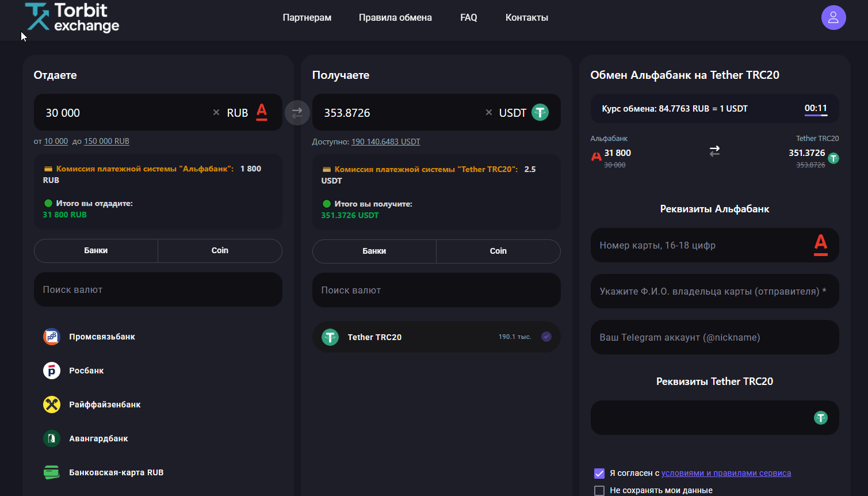
Task: Open условиями и правилами сервиса link
Action: [726, 473]
